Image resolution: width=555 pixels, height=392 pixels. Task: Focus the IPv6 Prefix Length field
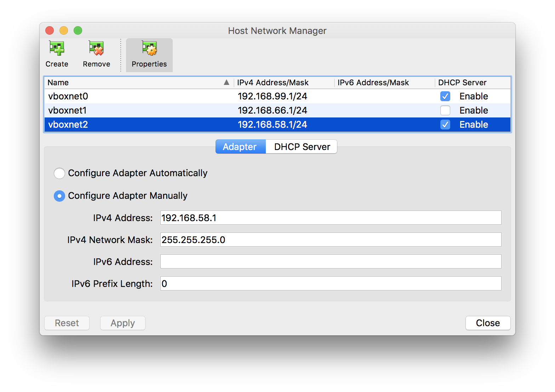[331, 283]
